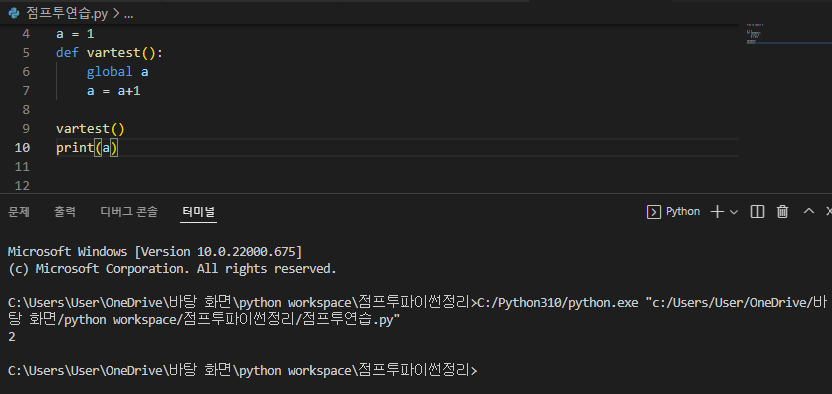Click the last terminal prompt line
The image size is (832, 394).
242,370
